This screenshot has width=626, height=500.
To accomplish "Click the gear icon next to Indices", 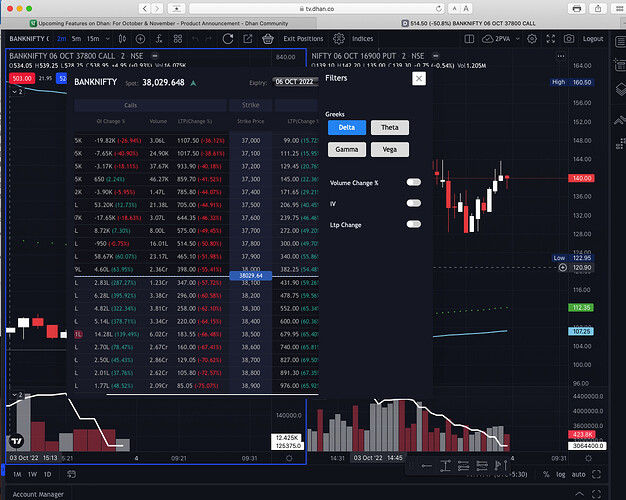I will click(339, 39).
